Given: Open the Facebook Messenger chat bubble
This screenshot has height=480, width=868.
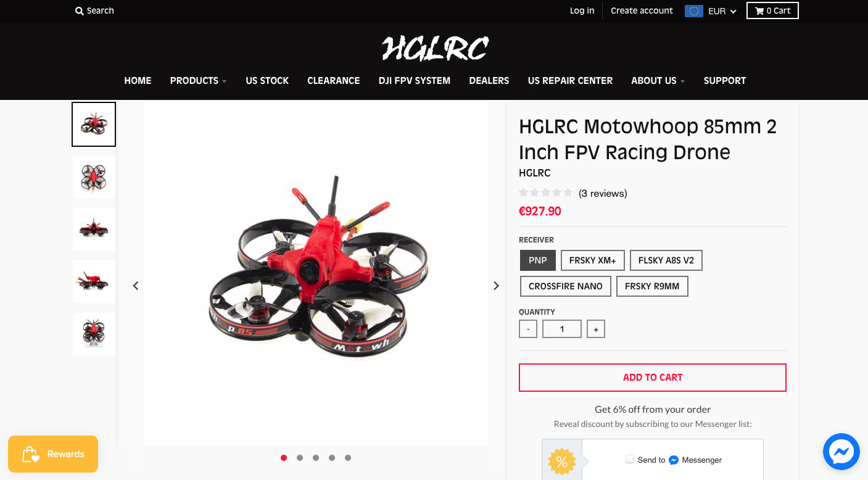Looking at the screenshot, I should pos(841,452).
